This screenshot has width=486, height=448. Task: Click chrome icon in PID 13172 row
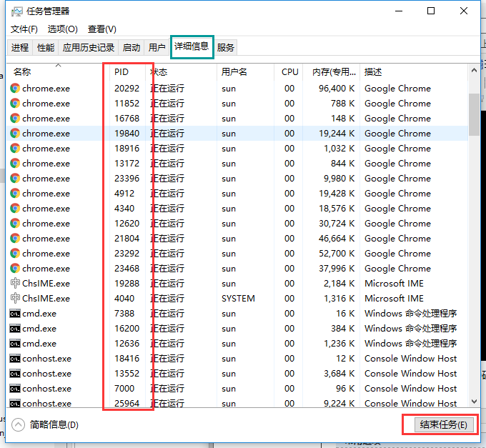click(15, 164)
